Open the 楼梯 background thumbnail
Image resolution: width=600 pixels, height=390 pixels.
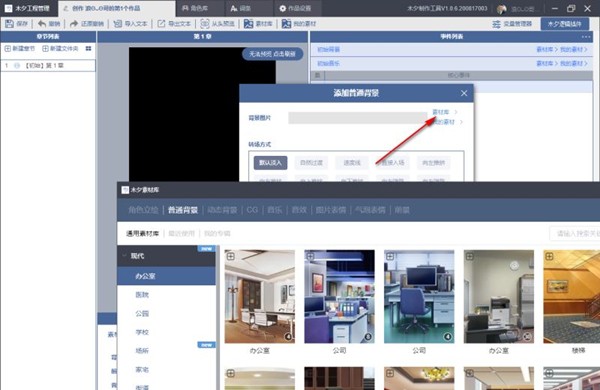click(x=572, y=297)
